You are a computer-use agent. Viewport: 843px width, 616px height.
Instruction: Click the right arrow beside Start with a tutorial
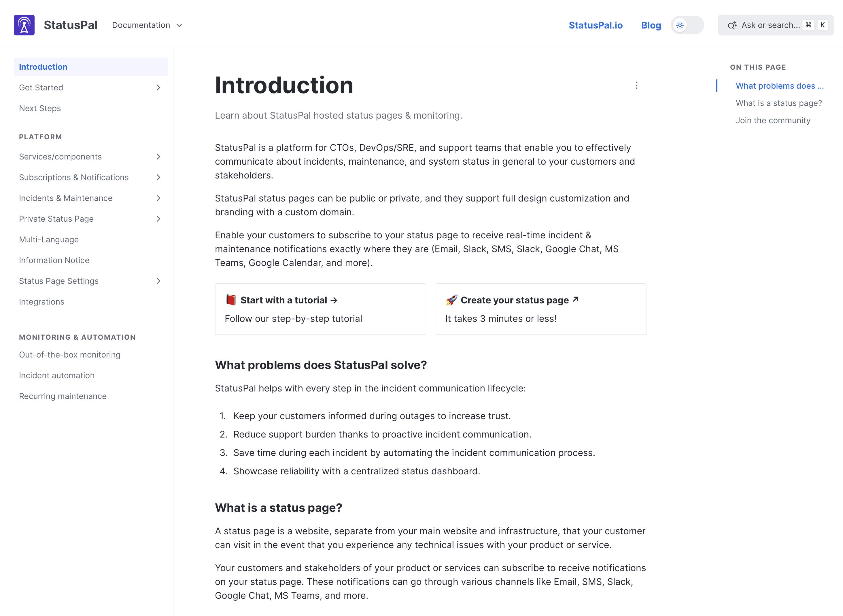(334, 300)
